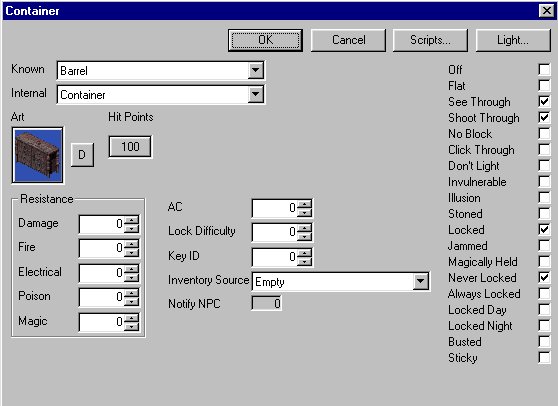The height and width of the screenshot is (406, 558).
Task: Expand the Internal name dropdown
Action: [x=256, y=95]
